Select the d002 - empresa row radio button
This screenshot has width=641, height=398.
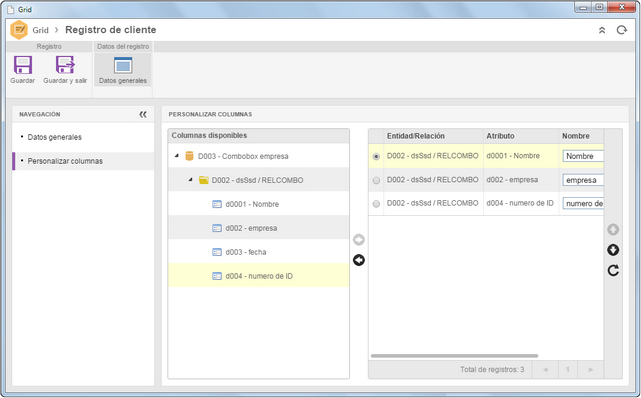[376, 180]
